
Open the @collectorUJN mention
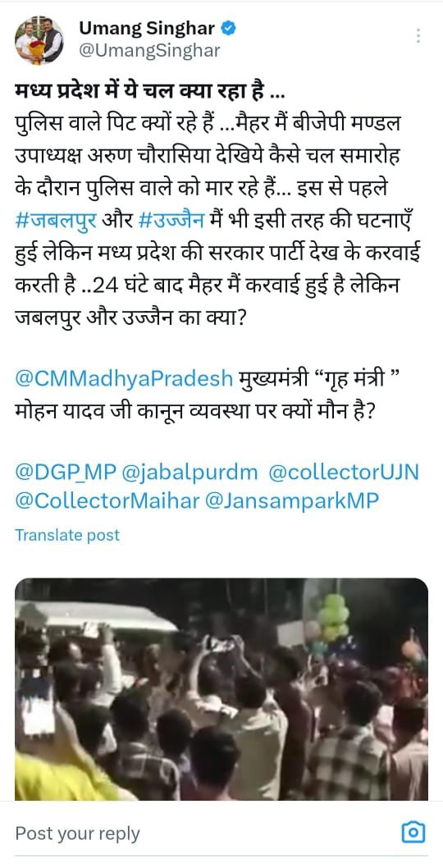(x=344, y=473)
